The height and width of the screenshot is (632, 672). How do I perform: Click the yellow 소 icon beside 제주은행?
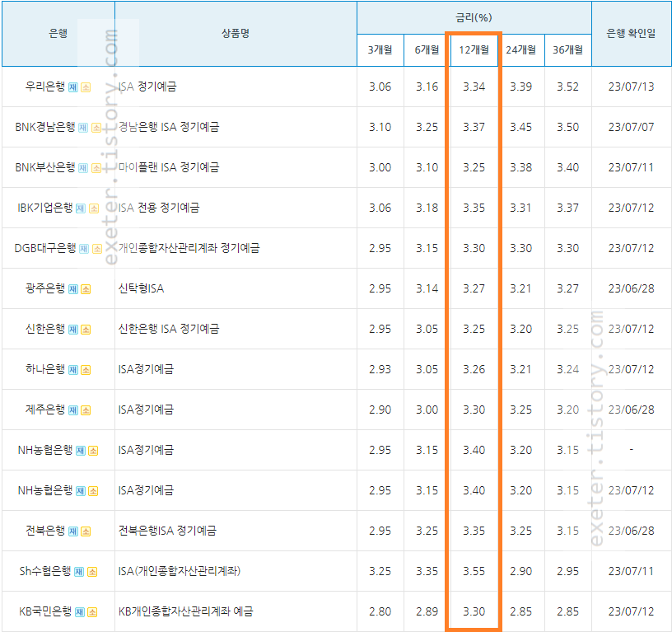click(86, 410)
